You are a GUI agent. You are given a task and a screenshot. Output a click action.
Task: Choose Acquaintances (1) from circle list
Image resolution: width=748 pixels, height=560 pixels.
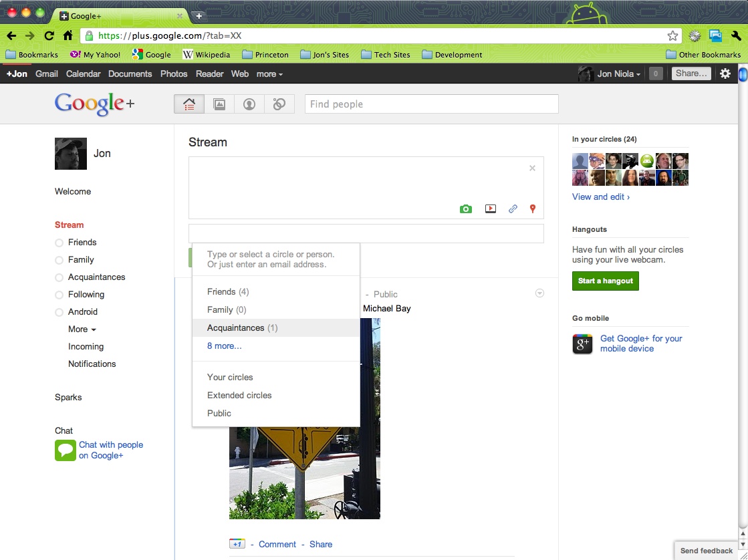pyautogui.click(x=275, y=327)
